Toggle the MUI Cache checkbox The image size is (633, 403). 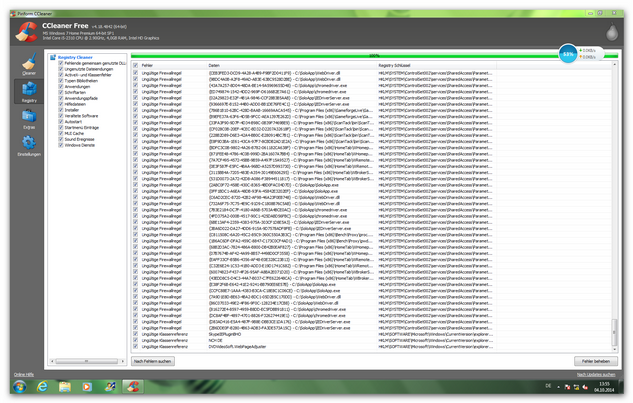pyautogui.click(x=61, y=133)
